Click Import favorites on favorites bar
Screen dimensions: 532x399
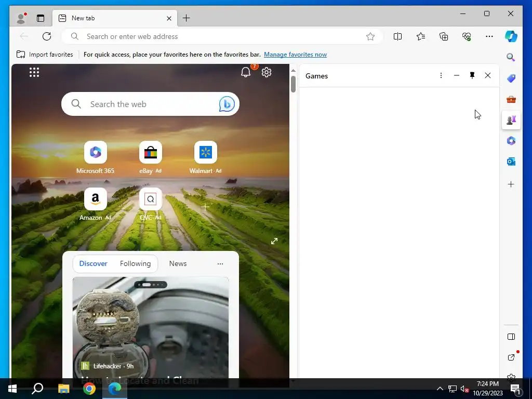tap(45, 54)
